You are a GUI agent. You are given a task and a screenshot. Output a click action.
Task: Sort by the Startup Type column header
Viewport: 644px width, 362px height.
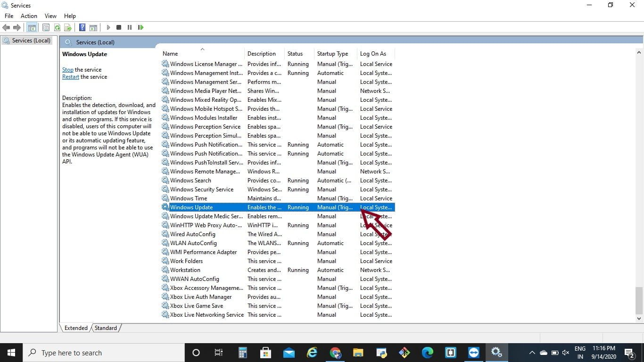pyautogui.click(x=336, y=54)
